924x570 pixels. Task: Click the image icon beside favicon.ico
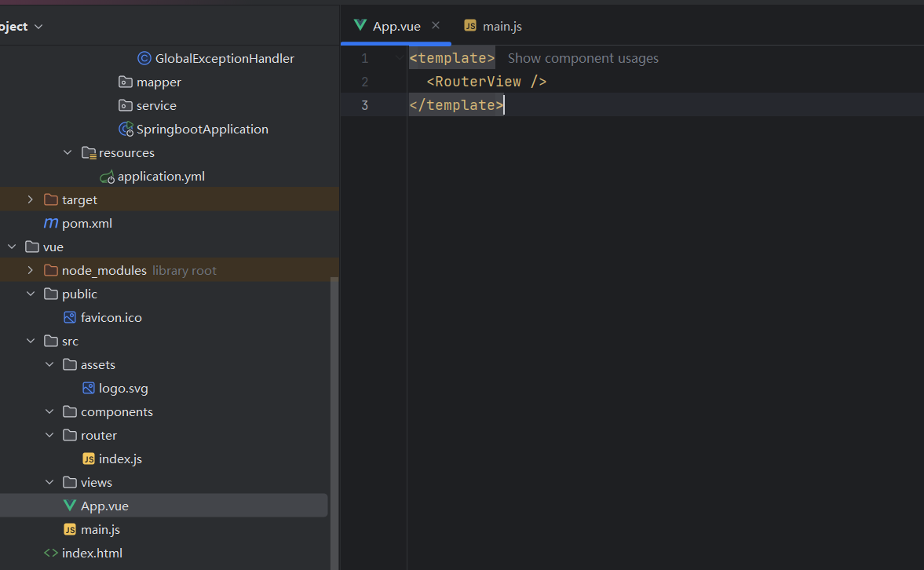68,317
